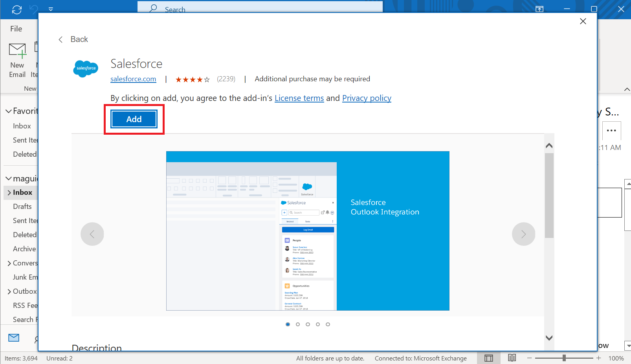Switch to Normal view in status bar
The width and height of the screenshot is (631, 364).
489,358
